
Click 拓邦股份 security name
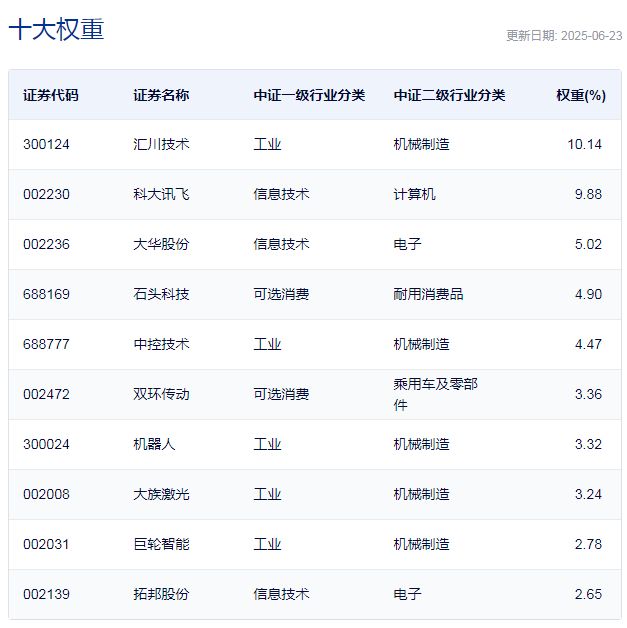[161, 594]
